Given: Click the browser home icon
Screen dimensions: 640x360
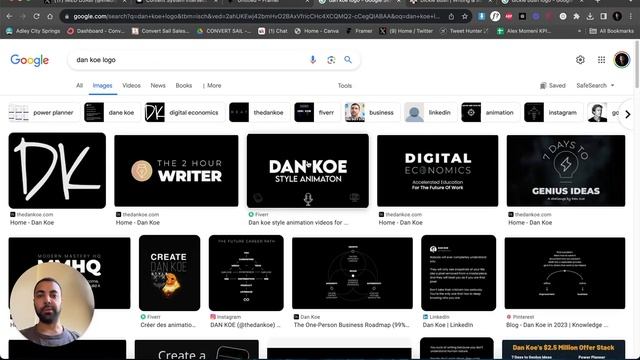Looking at the screenshot, I should tap(50, 16).
